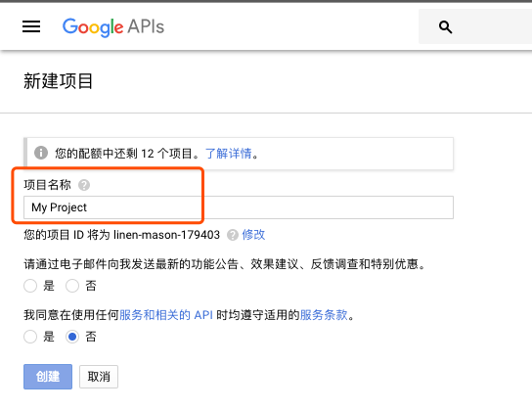Click the My Project name input field
Image resolution: width=532 pixels, height=411 pixels.
pyautogui.click(x=239, y=207)
